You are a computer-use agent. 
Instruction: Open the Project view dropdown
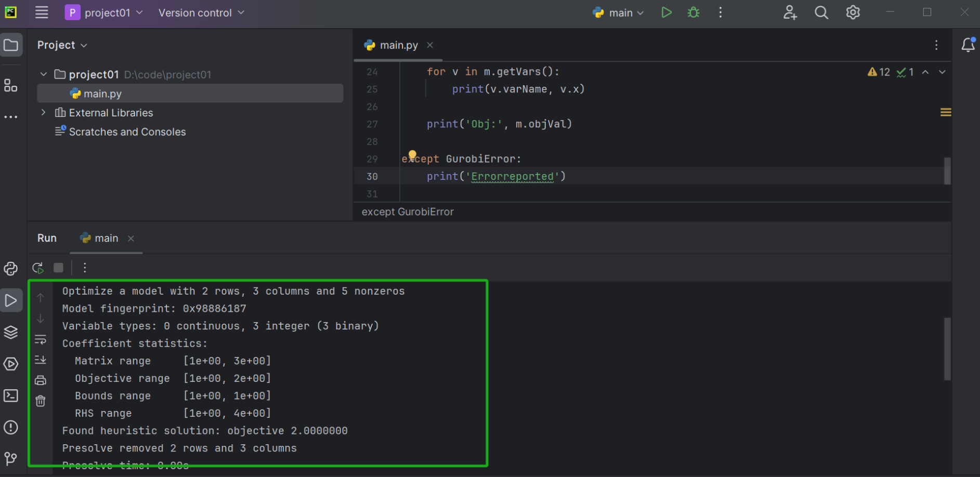pos(62,45)
